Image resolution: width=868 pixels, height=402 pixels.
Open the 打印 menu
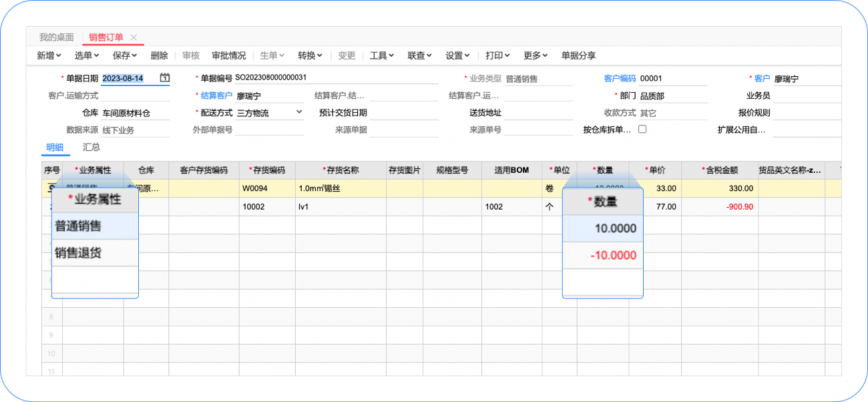497,55
